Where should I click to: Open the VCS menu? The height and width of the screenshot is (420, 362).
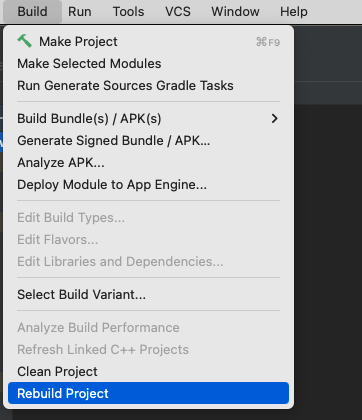(178, 12)
